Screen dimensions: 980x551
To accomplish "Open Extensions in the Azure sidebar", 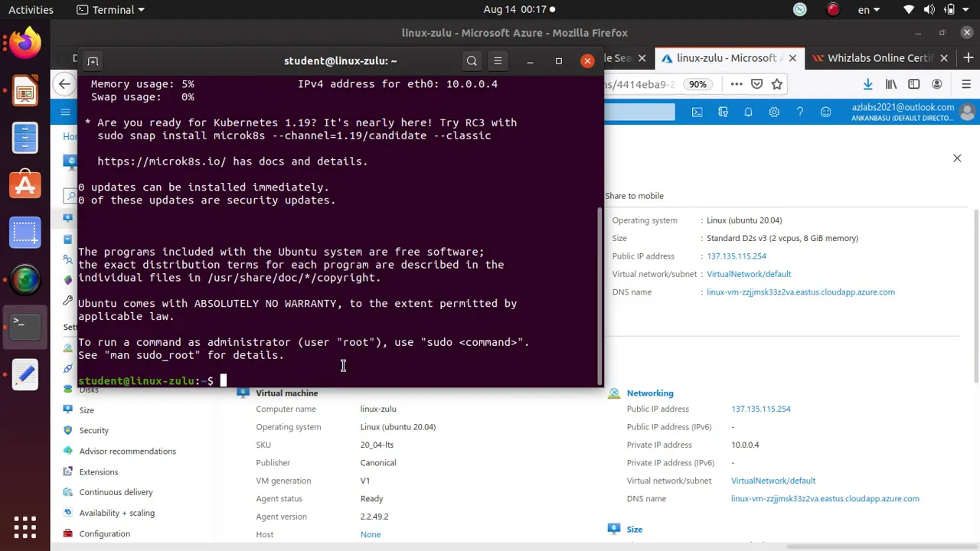I will 99,472.
